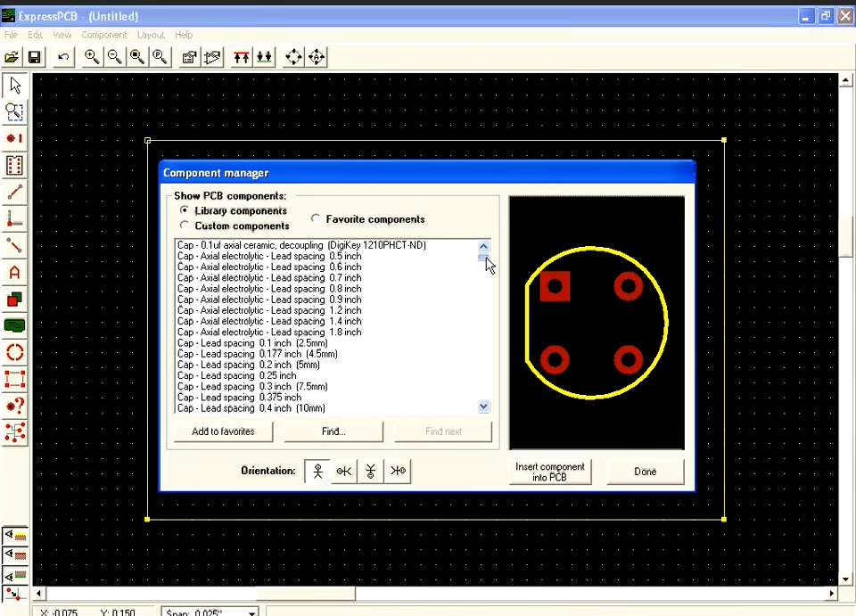
Task: Select the Library components radio button
Action: pyautogui.click(x=184, y=210)
